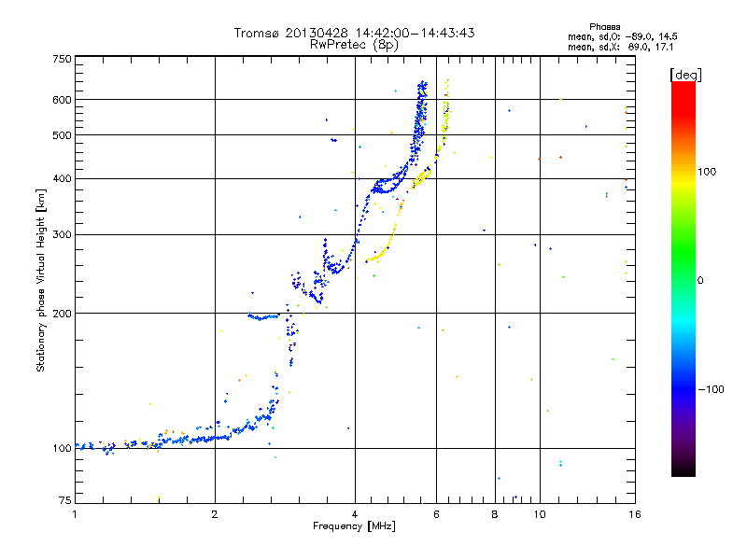Click the '[deg]' colorbar unit label
This screenshot has height=560, width=747.
tap(685, 75)
